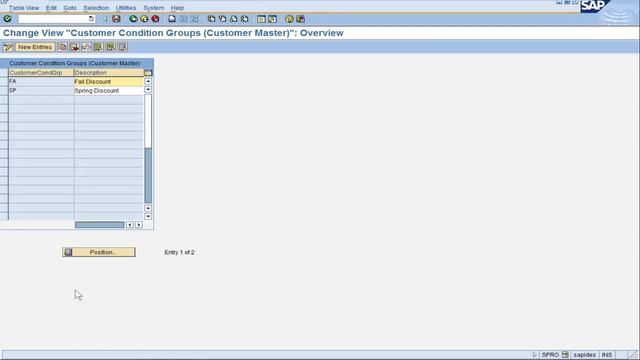Open the Selection menu
Viewport: 640px width, 360px height.
96,8
